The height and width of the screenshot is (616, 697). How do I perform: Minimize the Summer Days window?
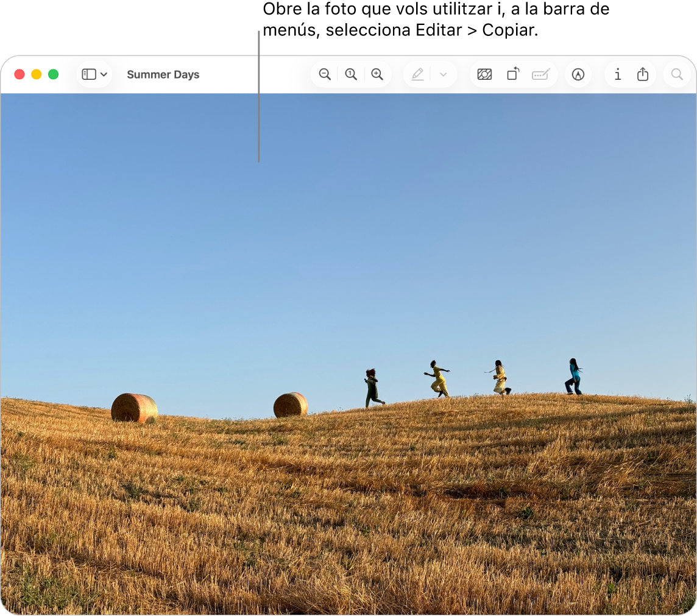[x=36, y=74]
